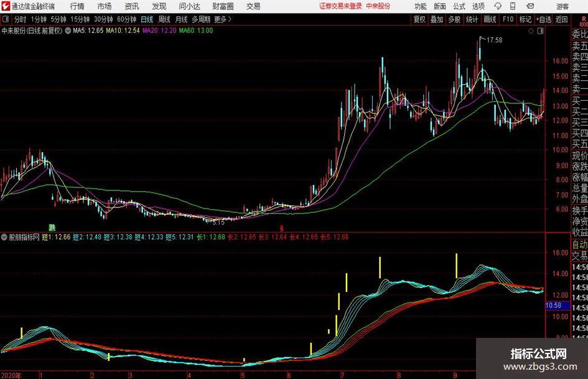Click the red S marker under the price chart
The height and width of the screenshot is (379, 588).
click(x=282, y=228)
